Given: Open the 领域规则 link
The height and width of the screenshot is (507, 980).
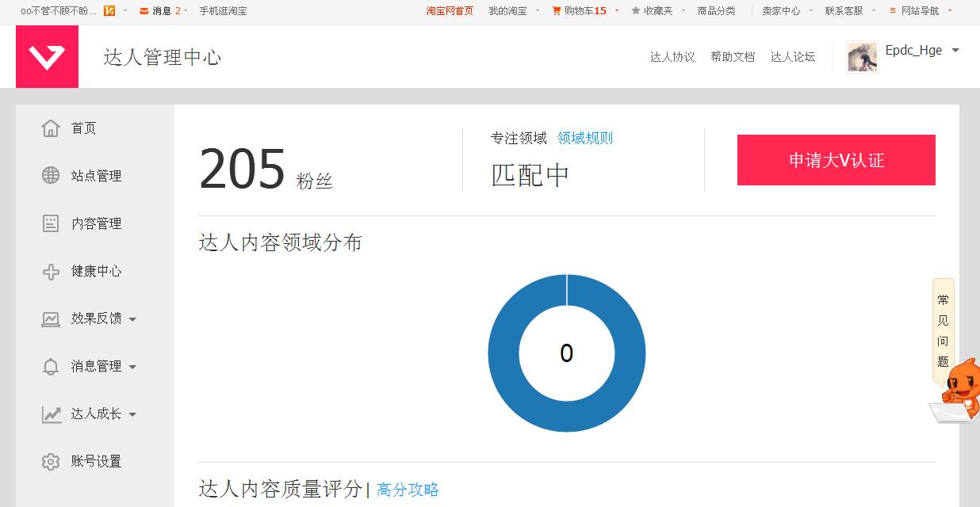Looking at the screenshot, I should [x=585, y=138].
